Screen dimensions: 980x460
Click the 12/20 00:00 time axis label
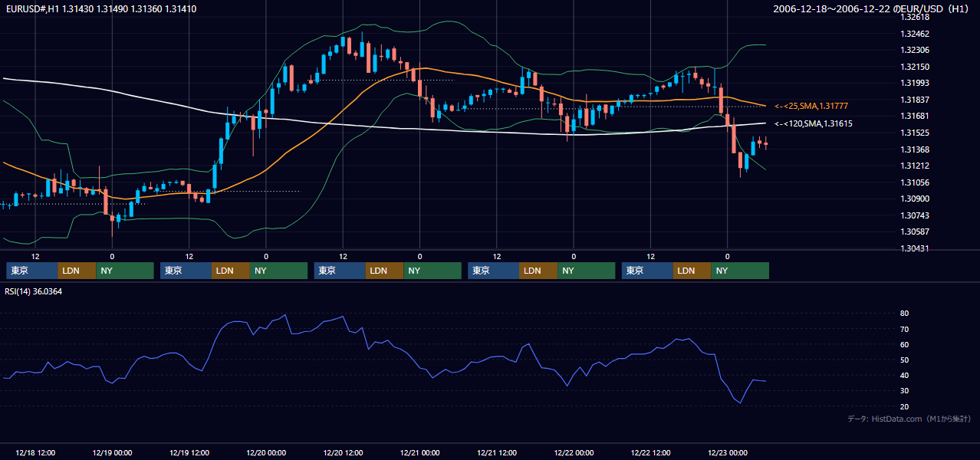coord(266,452)
